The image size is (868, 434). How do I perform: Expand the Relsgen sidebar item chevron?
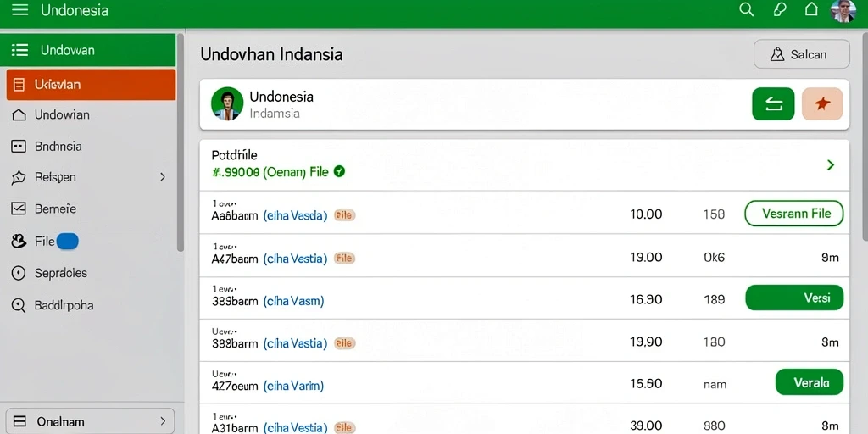163,177
